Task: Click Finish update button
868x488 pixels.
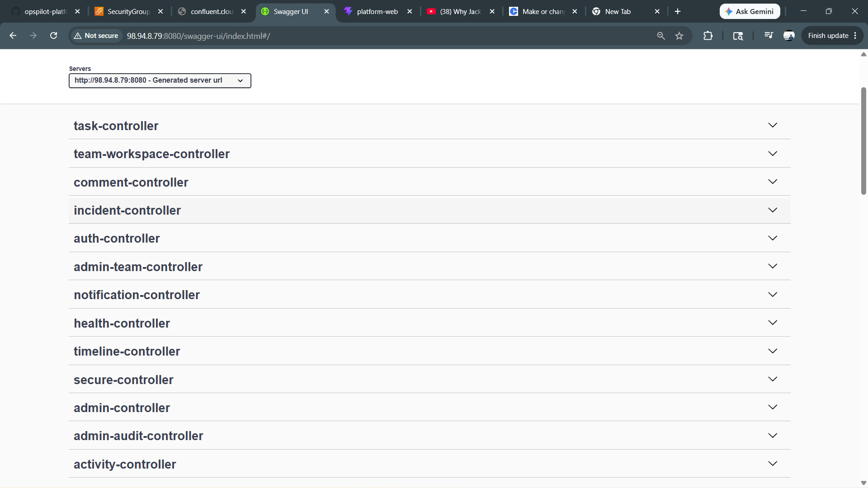Action: pos(828,36)
